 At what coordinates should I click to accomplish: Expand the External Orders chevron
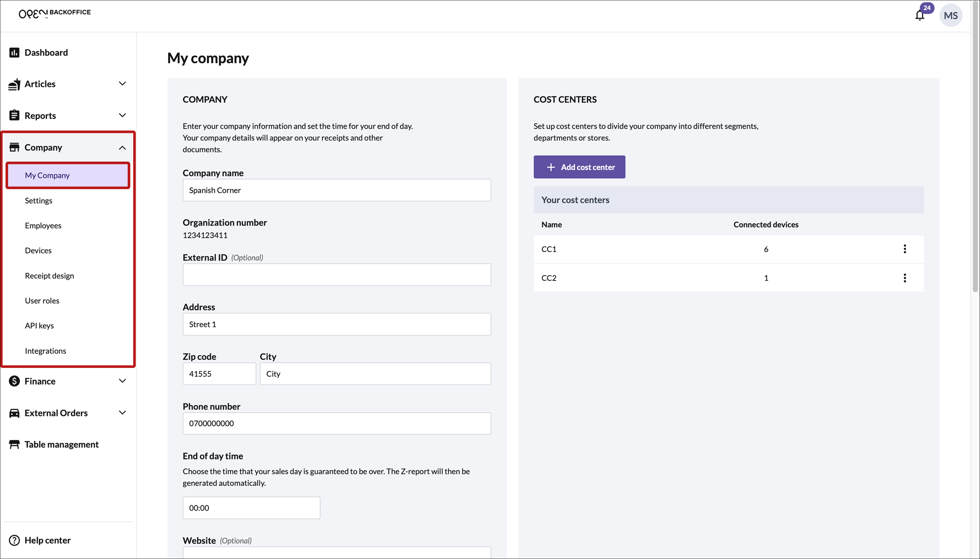[122, 413]
